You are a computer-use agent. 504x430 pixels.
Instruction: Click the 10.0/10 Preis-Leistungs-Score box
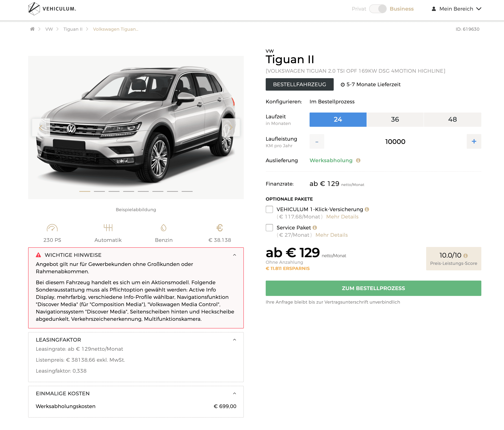tap(453, 258)
